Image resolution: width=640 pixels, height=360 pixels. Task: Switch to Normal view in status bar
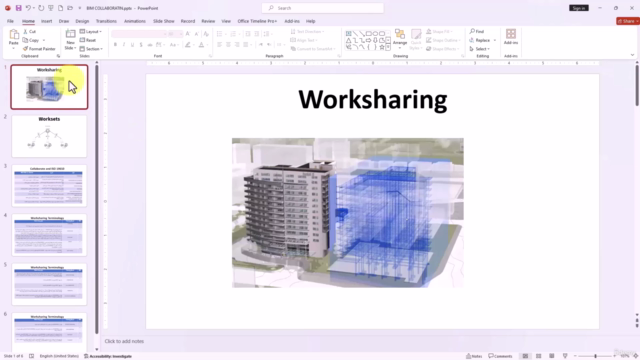click(525, 356)
